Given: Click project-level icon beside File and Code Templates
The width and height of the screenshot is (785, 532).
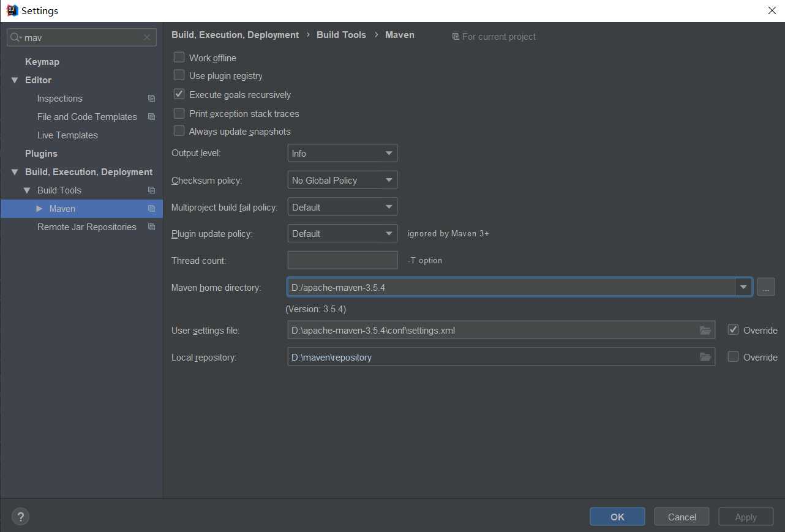Looking at the screenshot, I should point(151,117).
